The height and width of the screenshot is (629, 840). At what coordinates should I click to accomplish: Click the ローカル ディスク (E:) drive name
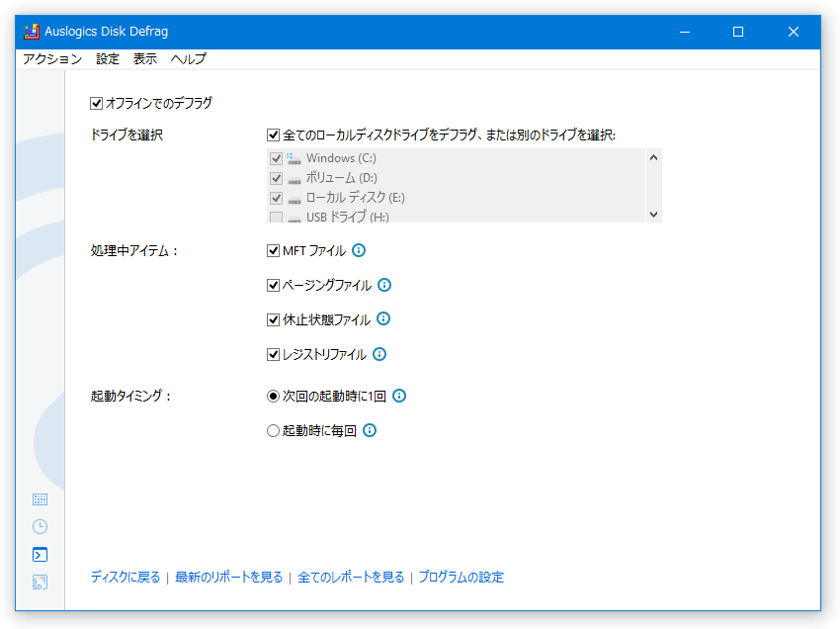coord(355,198)
